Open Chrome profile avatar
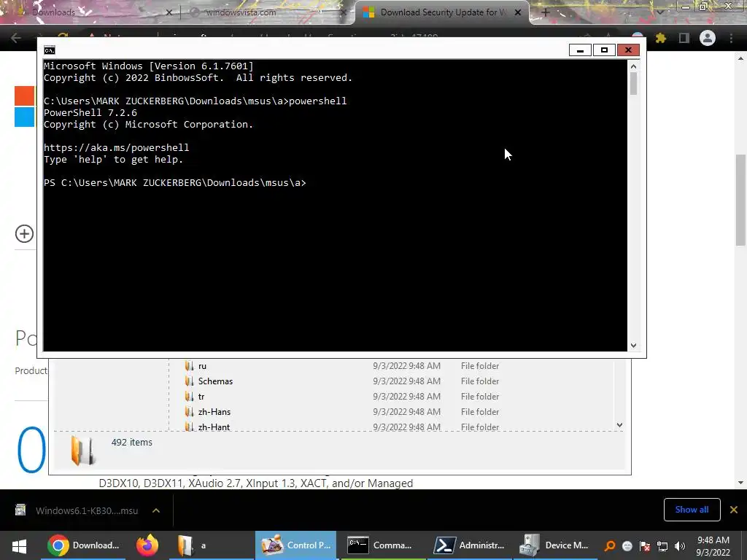The image size is (747, 560). coord(708,38)
